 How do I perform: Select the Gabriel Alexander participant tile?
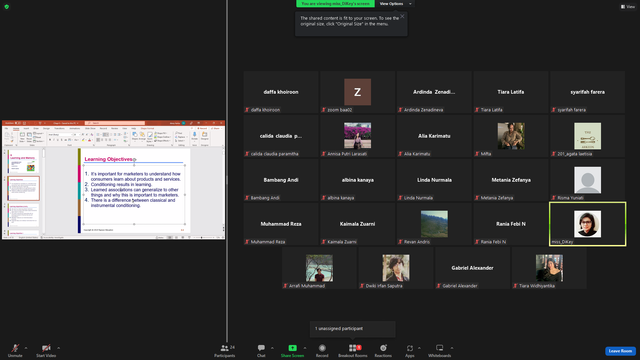472,268
